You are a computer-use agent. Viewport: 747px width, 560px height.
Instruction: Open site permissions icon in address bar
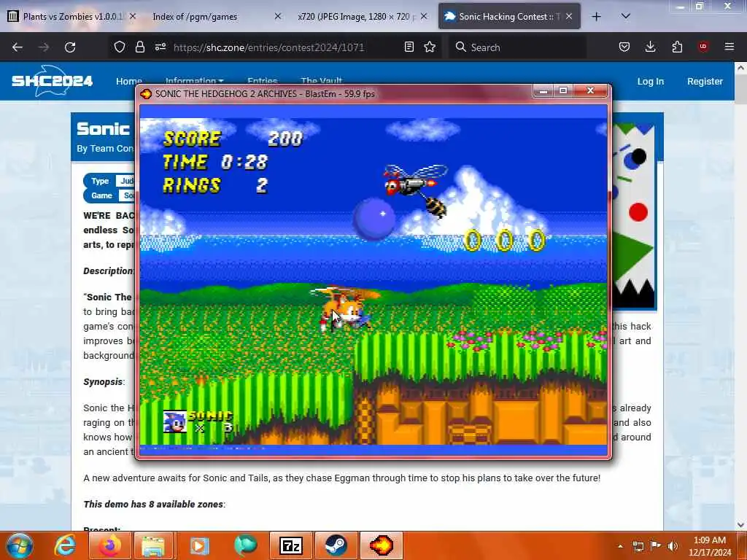coord(160,47)
